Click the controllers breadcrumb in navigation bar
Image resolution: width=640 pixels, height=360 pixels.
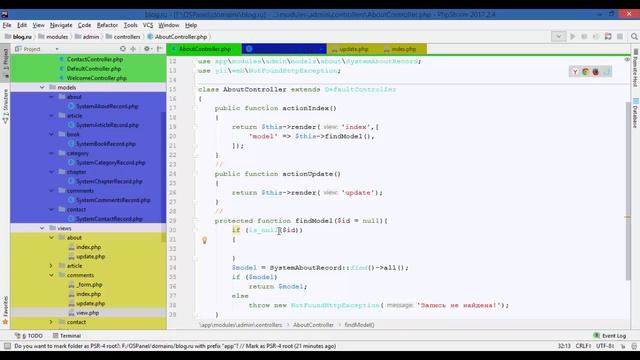tap(123, 37)
